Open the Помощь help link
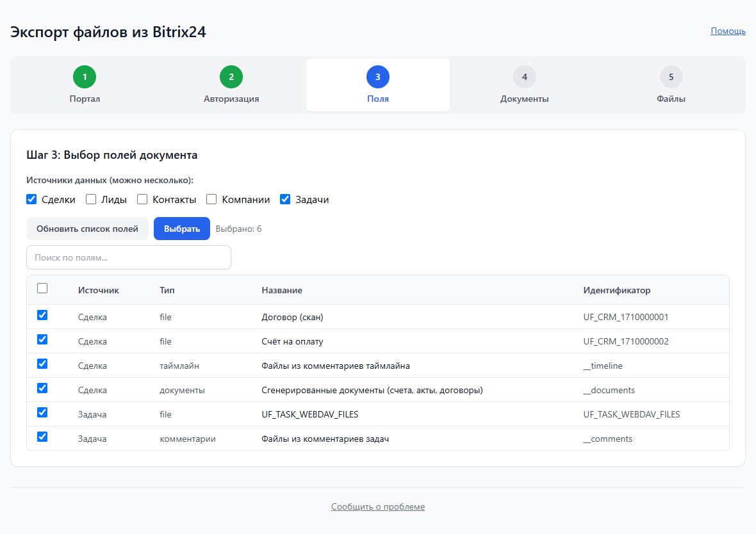756x534 pixels. coord(728,31)
